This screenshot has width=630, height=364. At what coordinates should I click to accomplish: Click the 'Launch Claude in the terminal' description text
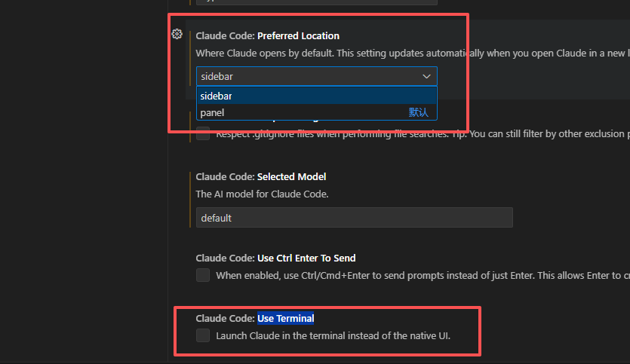[x=333, y=335]
